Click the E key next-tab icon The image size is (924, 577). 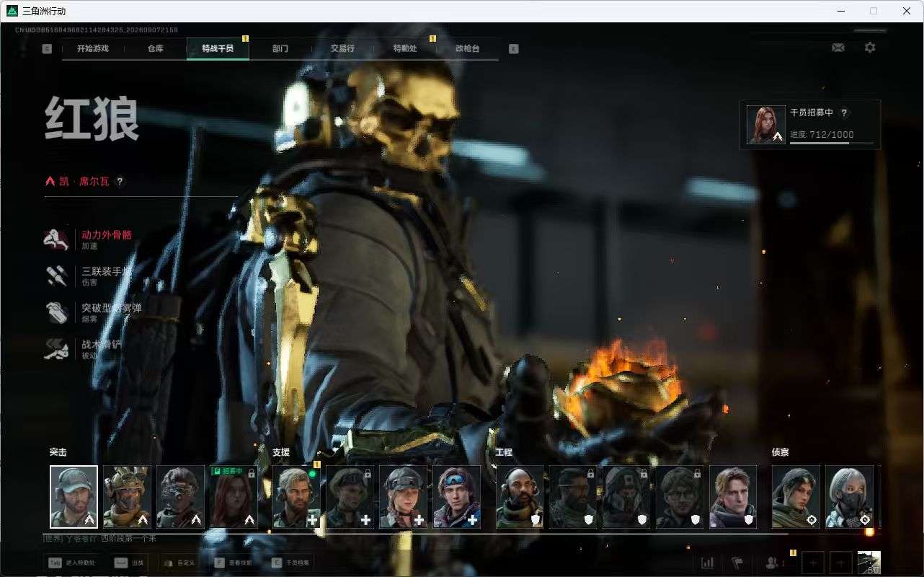(x=514, y=49)
